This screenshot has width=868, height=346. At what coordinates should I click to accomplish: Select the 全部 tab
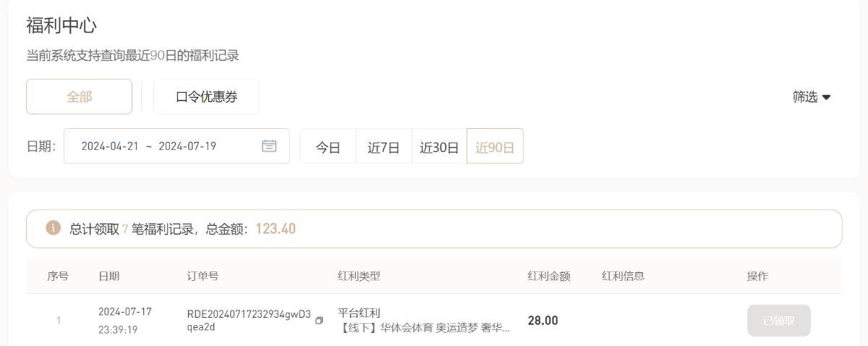(x=80, y=97)
